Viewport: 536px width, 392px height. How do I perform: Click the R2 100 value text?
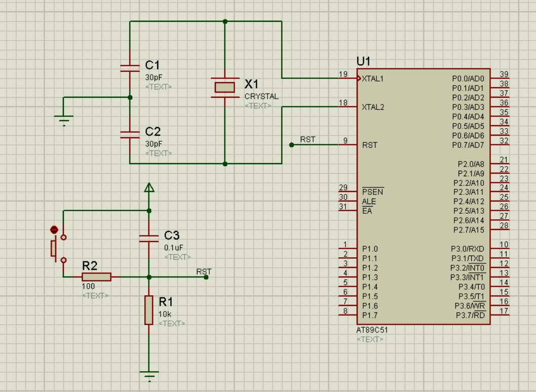(x=88, y=286)
